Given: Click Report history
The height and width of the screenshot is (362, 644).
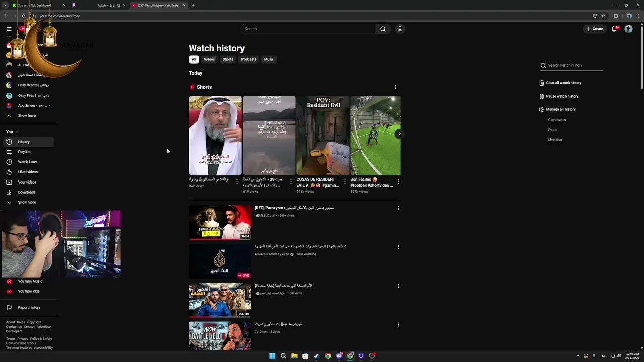Looking at the screenshot, I should (x=28, y=307).
